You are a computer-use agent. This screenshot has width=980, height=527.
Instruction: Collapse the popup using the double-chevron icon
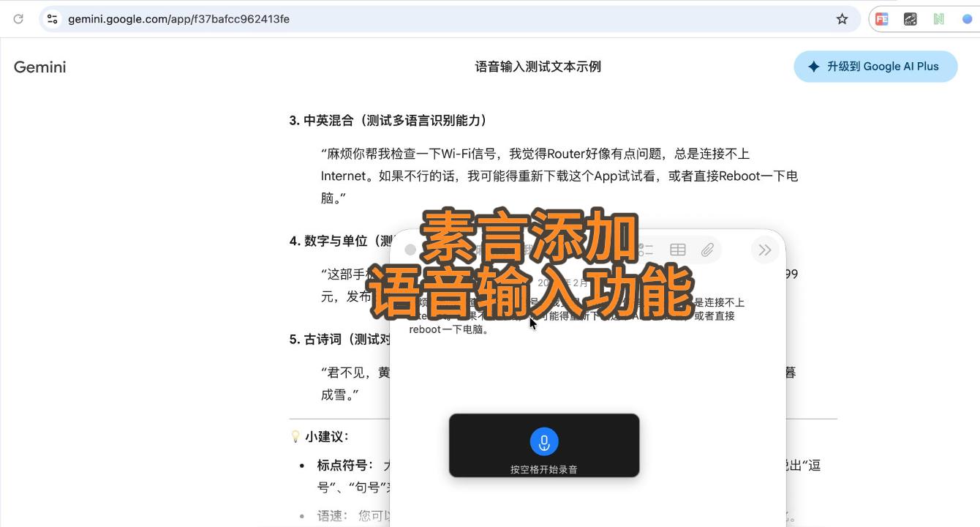coord(765,250)
